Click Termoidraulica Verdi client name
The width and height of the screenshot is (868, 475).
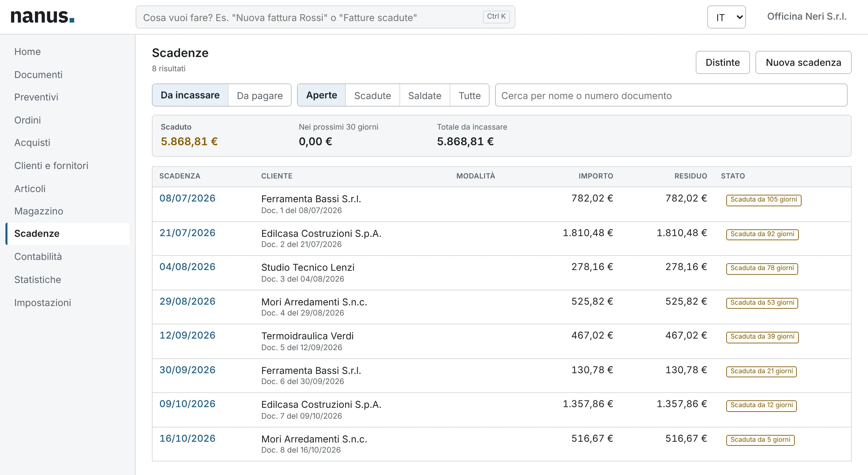pyautogui.click(x=308, y=336)
